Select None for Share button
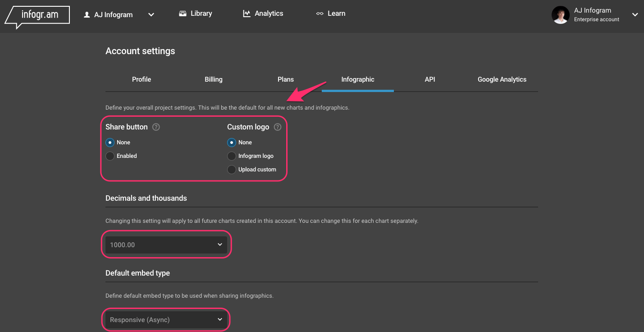Image resolution: width=644 pixels, height=332 pixels. pyautogui.click(x=110, y=142)
